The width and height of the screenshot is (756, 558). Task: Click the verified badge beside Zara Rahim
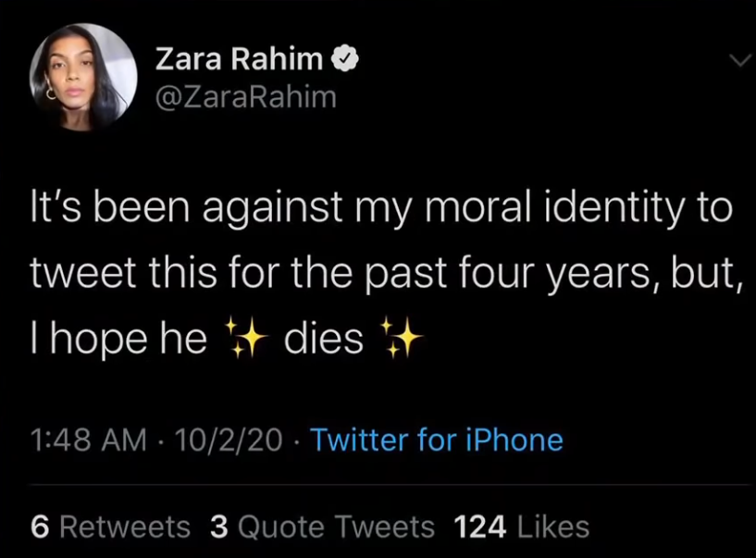(x=346, y=60)
